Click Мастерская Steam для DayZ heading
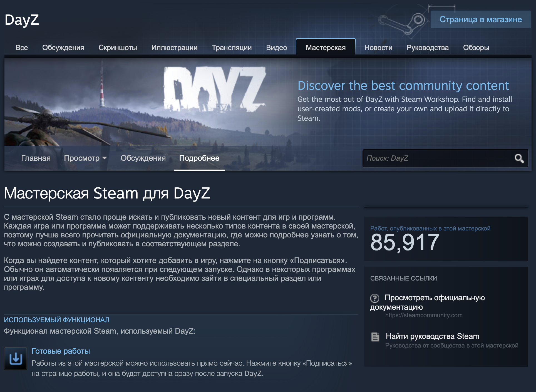This screenshot has height=392, width=536. tap(107, 193)
